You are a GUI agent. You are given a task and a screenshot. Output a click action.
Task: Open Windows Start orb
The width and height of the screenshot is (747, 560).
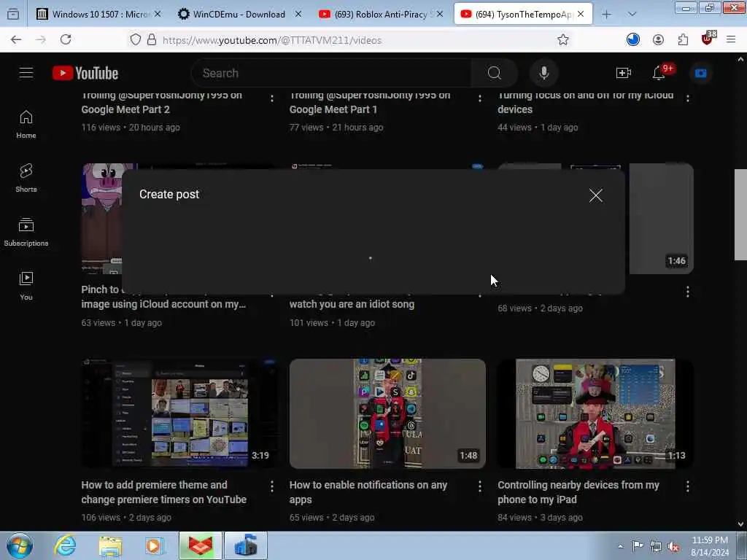point(20,545)
